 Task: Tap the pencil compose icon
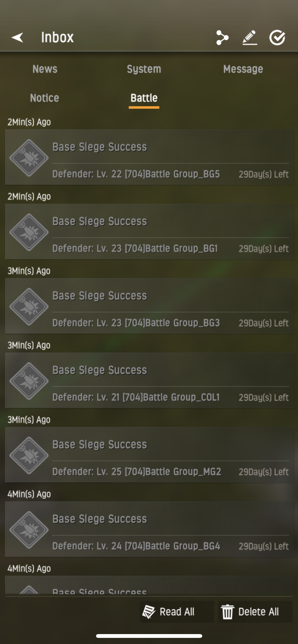pos(250,38)
